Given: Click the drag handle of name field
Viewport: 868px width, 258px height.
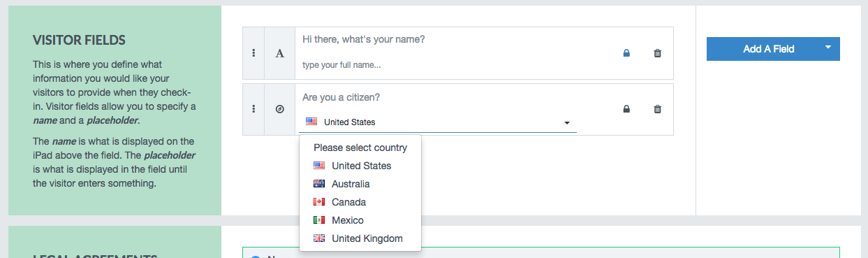Looking at the screenshot, I should 253,53.
